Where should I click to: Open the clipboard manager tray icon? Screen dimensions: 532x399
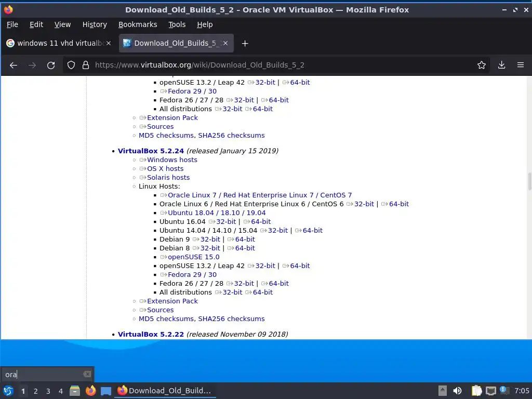pos(477,391)
